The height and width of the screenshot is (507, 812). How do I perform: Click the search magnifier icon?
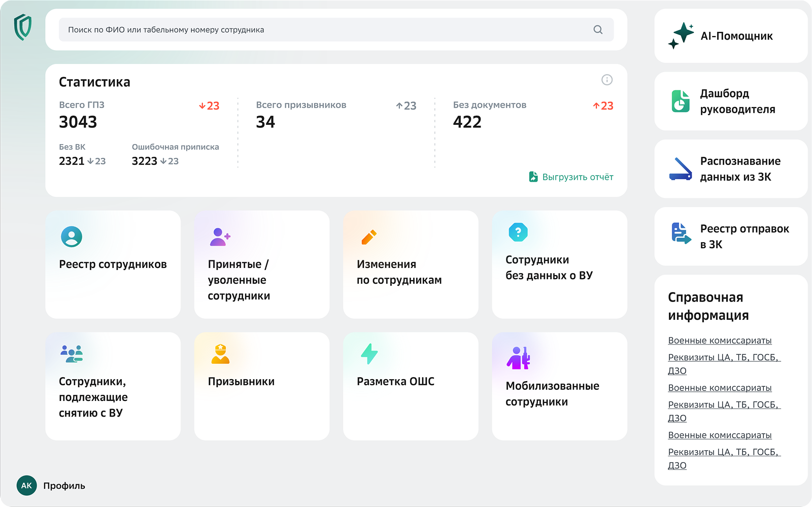click(x=598, y=30)
